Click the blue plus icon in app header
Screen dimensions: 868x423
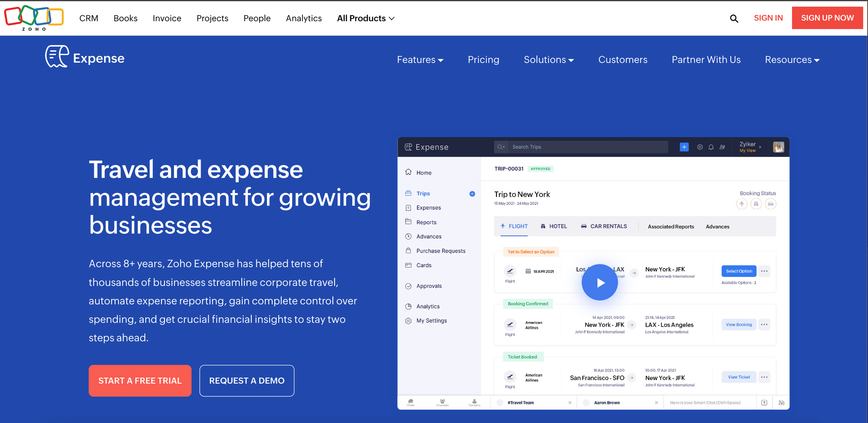[x=684, y=147]
